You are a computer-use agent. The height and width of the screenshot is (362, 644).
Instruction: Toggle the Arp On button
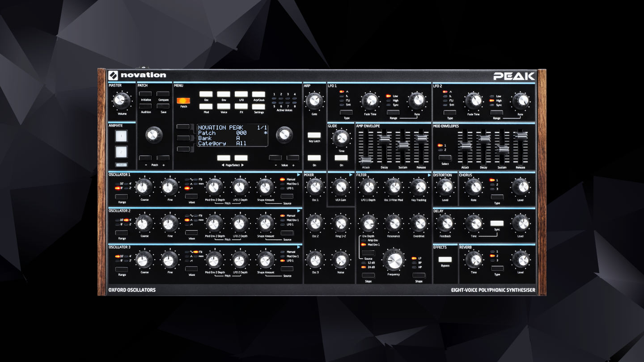[314, 158]
